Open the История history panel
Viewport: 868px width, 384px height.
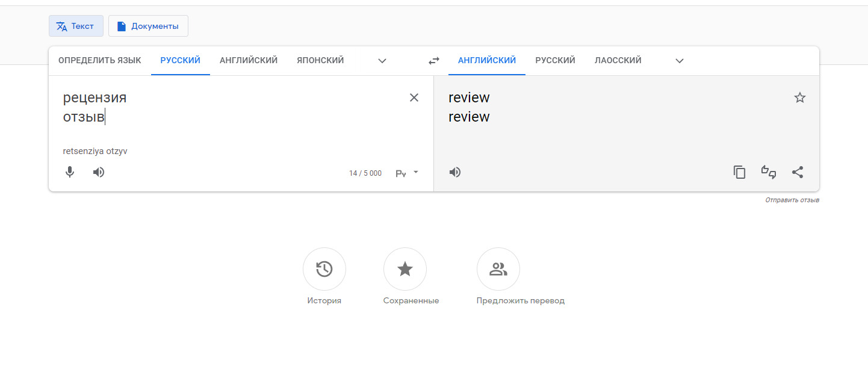pos(324,269)
